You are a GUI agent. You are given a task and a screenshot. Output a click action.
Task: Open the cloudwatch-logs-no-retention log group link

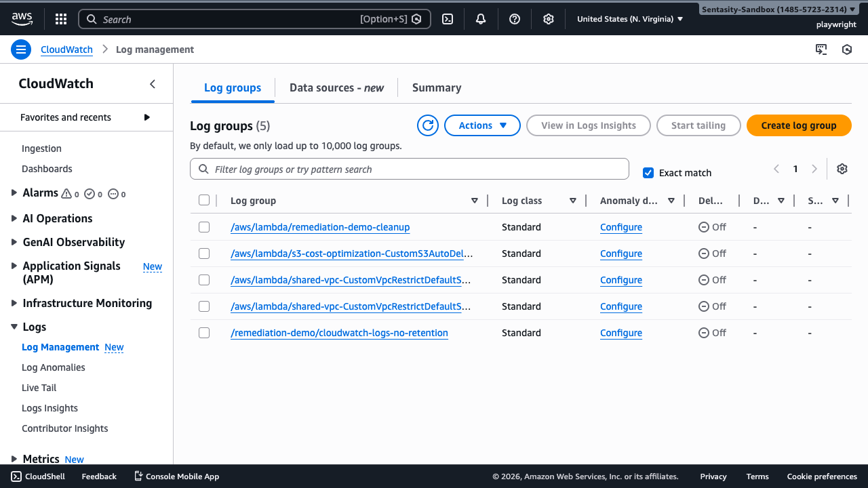click(x=339, y=333)
